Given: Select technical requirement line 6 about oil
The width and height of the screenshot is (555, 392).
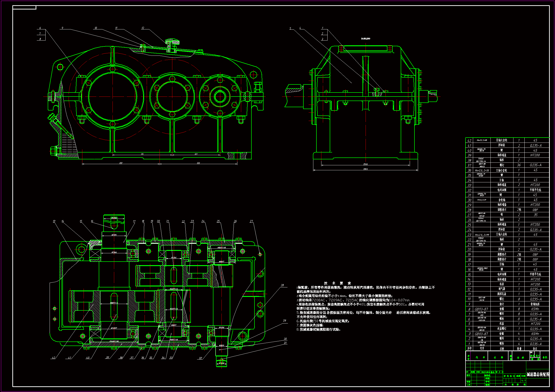Looking at the screenshot, I should (x=323, y=321).
